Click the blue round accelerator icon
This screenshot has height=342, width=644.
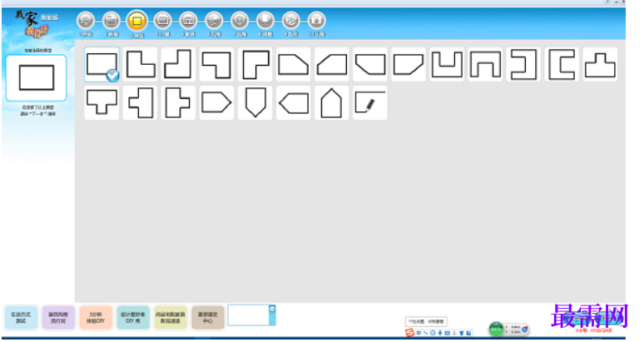pyautogui.click(x=524, y=329)
